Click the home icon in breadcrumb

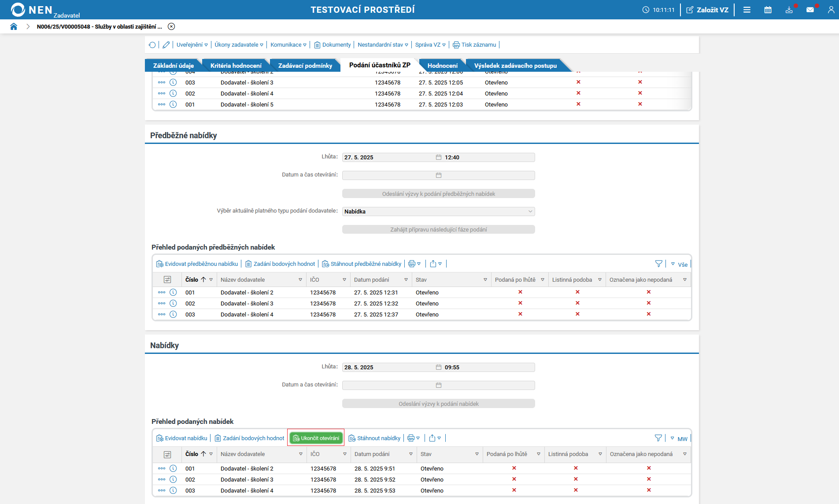[x=14, y=26]
